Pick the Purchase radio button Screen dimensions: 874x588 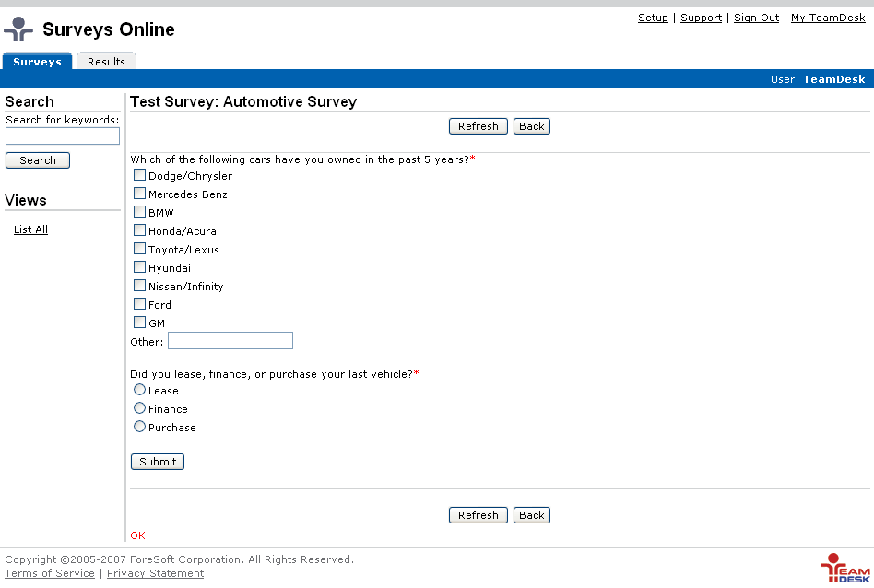point(140,427)
